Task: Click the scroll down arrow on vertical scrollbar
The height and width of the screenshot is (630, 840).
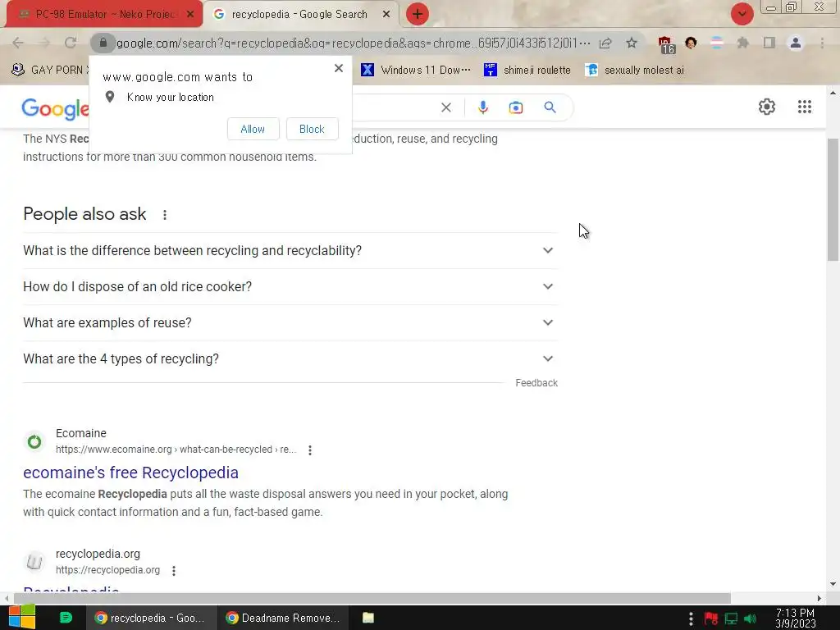Action: [833, 584]
